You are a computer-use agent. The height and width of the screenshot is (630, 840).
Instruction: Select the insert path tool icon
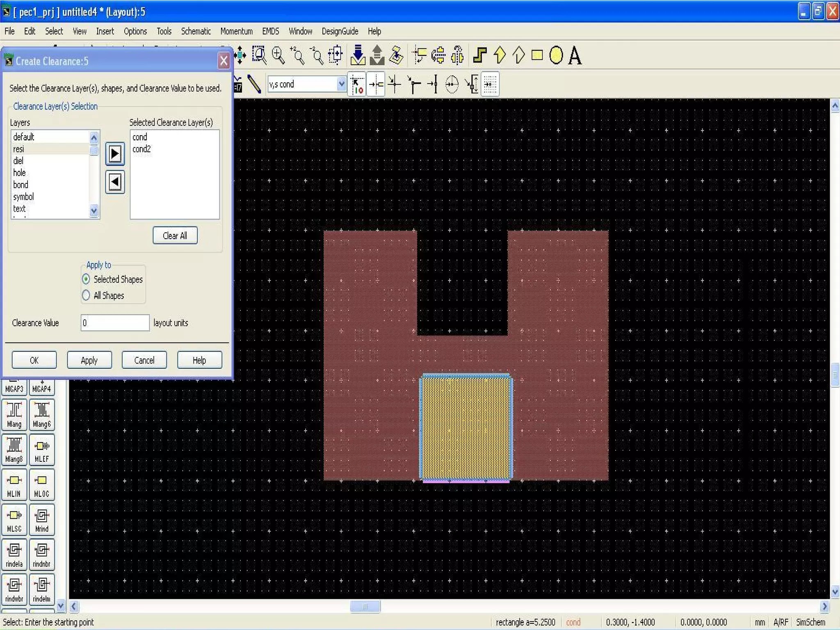(x=480, y=55)
